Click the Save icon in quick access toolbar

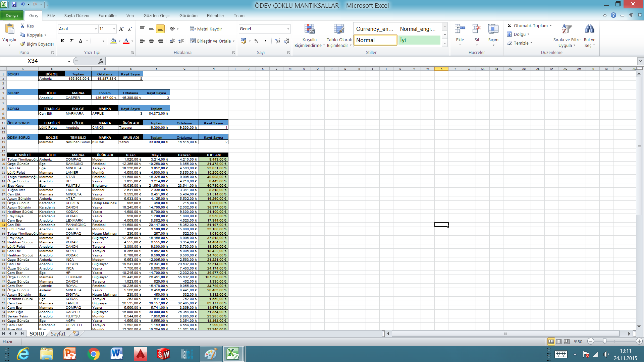14,5
